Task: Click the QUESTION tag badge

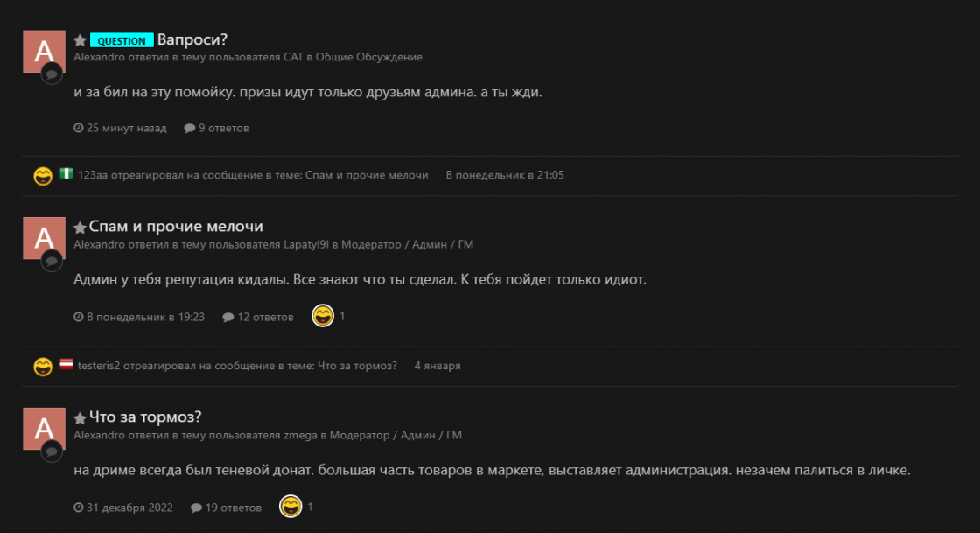Action: coord(122,40)
